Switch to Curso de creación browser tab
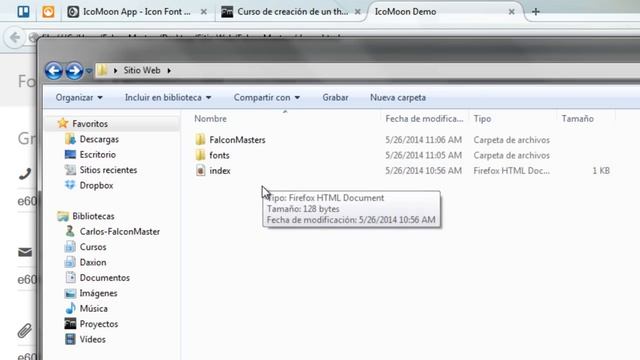The height and width of the screenshot is (360, 640). pyautogui.click(x=291, y=12)
